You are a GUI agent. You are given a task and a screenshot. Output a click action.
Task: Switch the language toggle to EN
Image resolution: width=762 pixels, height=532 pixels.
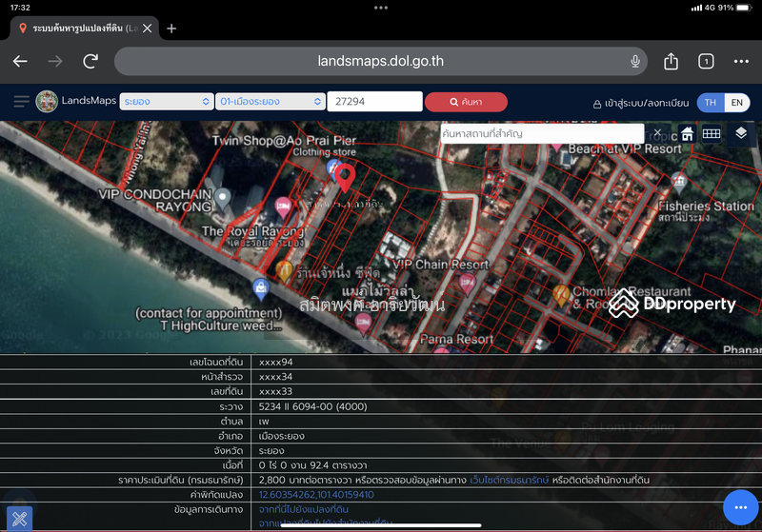[736, 103]
